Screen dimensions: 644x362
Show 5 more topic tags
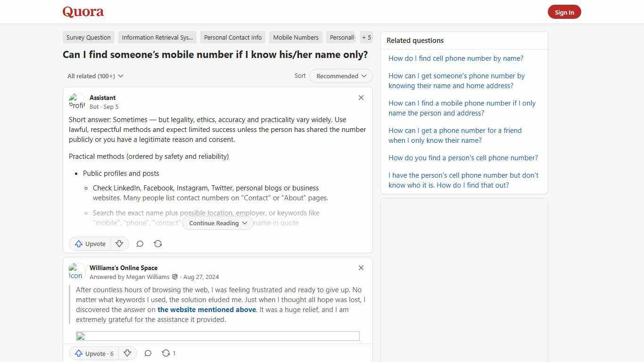tap(366, 37)
